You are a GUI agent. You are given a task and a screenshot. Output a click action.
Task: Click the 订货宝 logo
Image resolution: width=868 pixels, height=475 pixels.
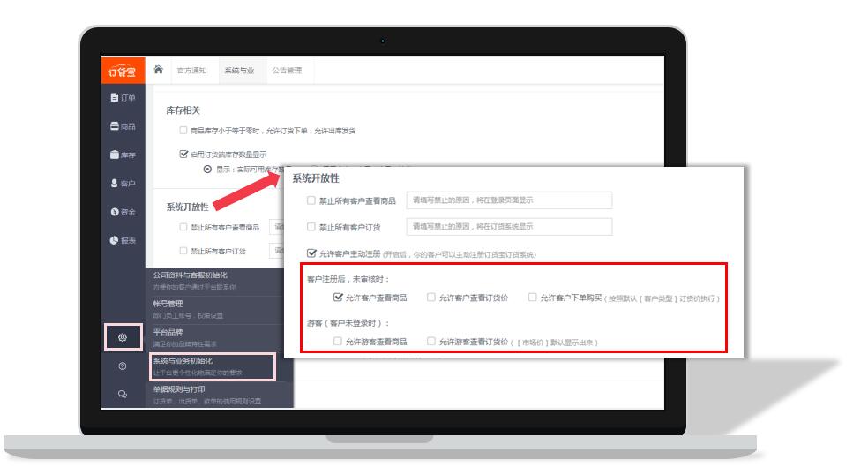click(123, 71)
